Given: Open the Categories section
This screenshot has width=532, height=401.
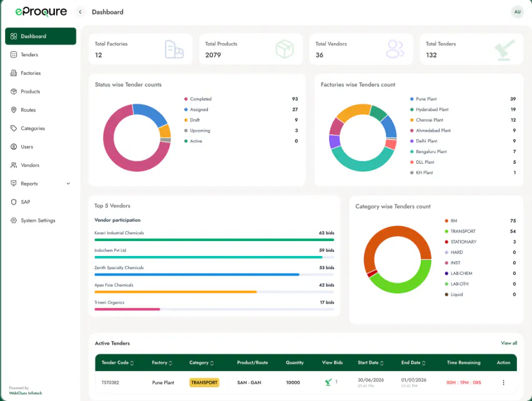Looking at the screenshot, I should click(x=41, y=128).
